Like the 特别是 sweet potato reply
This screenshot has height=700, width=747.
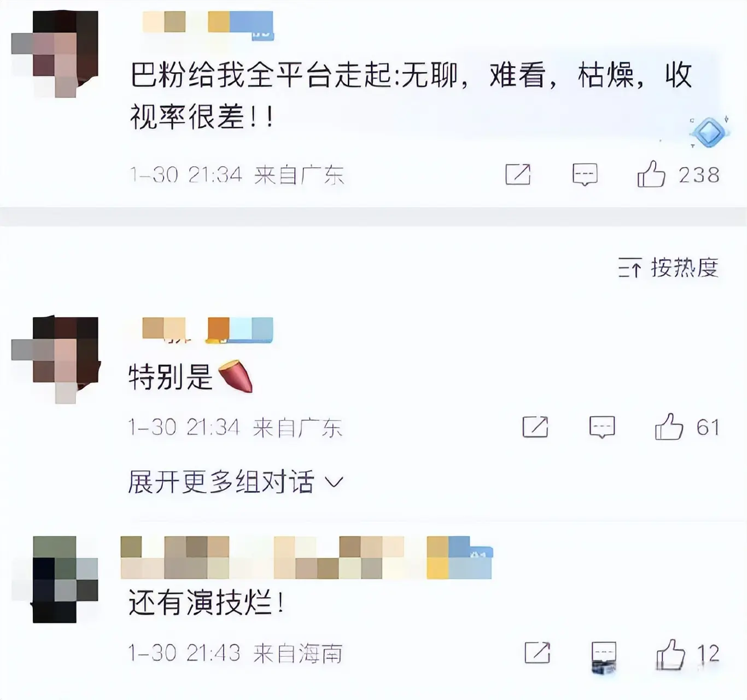(x=669, y=427)
